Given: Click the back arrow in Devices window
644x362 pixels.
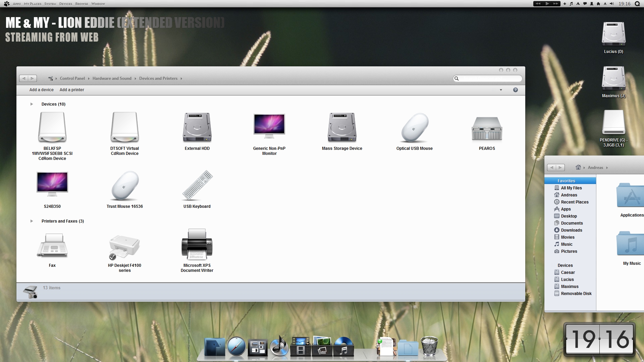Looking at the screenshot, I should 23,78.
